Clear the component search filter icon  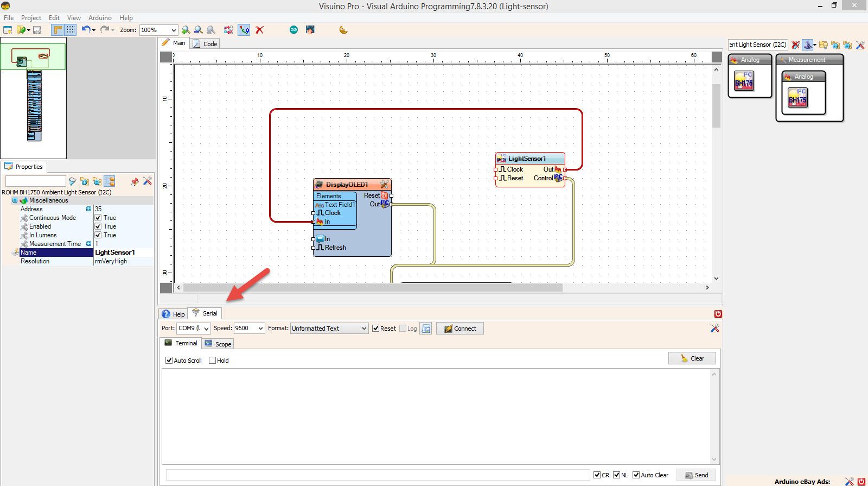pyautogui.click(x=795, y=45)
